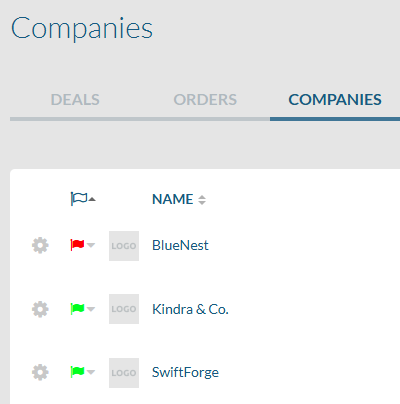Open settings gear for Kindra & Co. row

(40, 309)
